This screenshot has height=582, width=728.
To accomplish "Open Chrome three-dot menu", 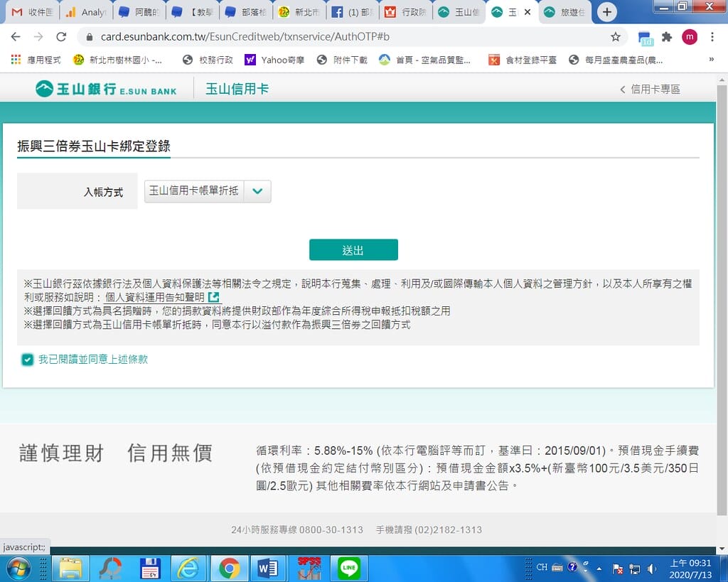I will [x=712, y=37].
